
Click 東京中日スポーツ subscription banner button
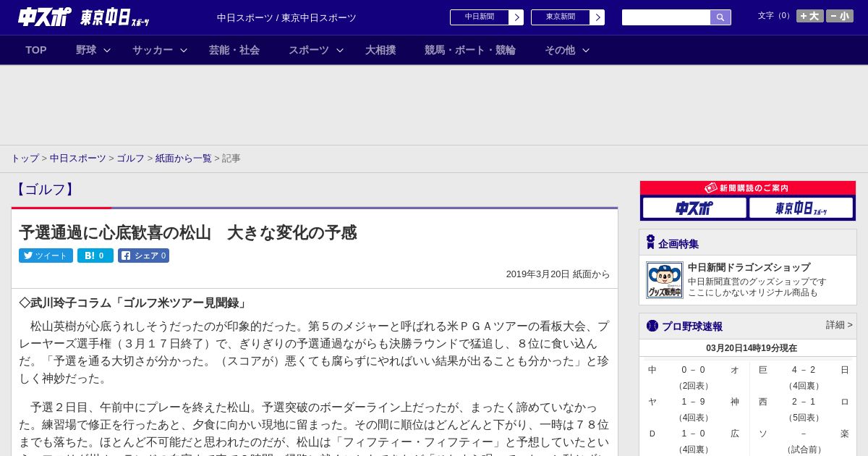pyautogui.click(x=801, y=208)
